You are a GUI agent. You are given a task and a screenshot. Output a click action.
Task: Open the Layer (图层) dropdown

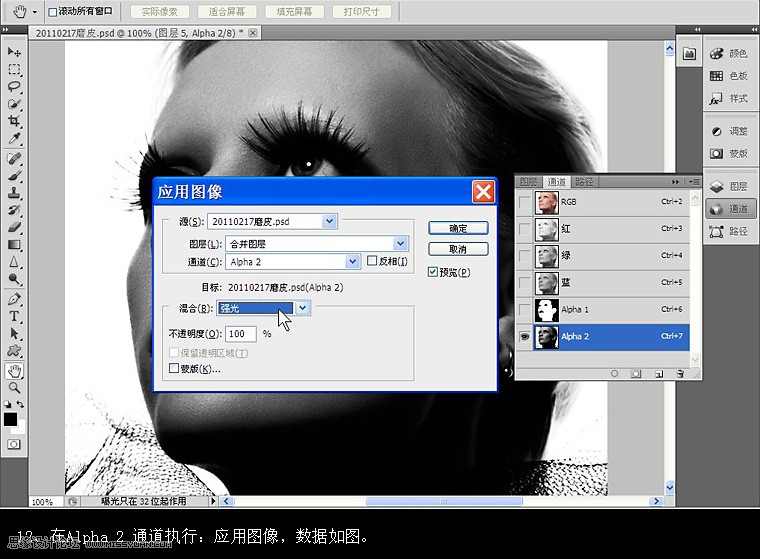[x=400, y=243]
